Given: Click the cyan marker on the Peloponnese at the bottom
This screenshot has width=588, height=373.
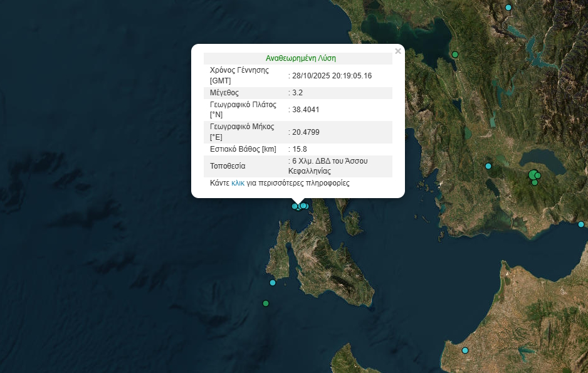Looking at the screenshot, I should [465, 350].
